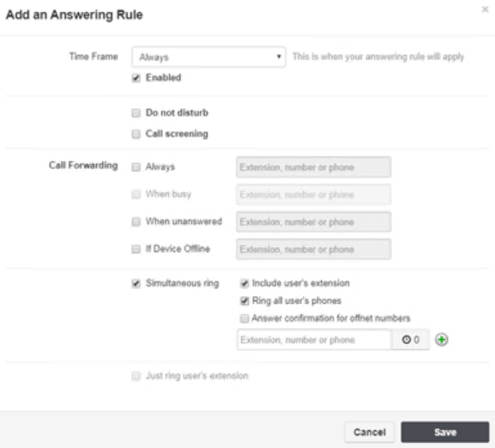Enable Do not disturb
The height and width of the screenshot is (448, 495).
136,113
